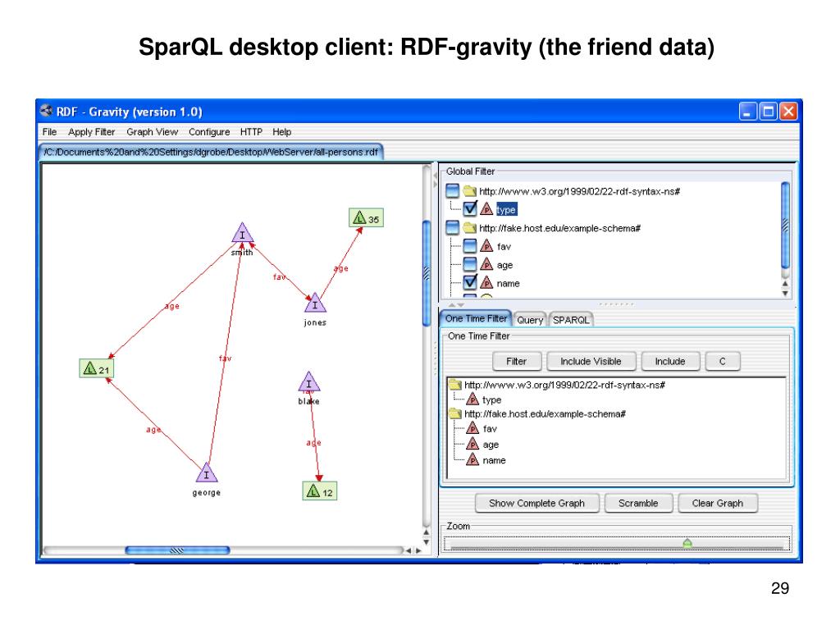Image resolution: width=840 pixels, height=630 pixels.
Task: Open the Graph View menu
Action: click(x=152, y=132)
